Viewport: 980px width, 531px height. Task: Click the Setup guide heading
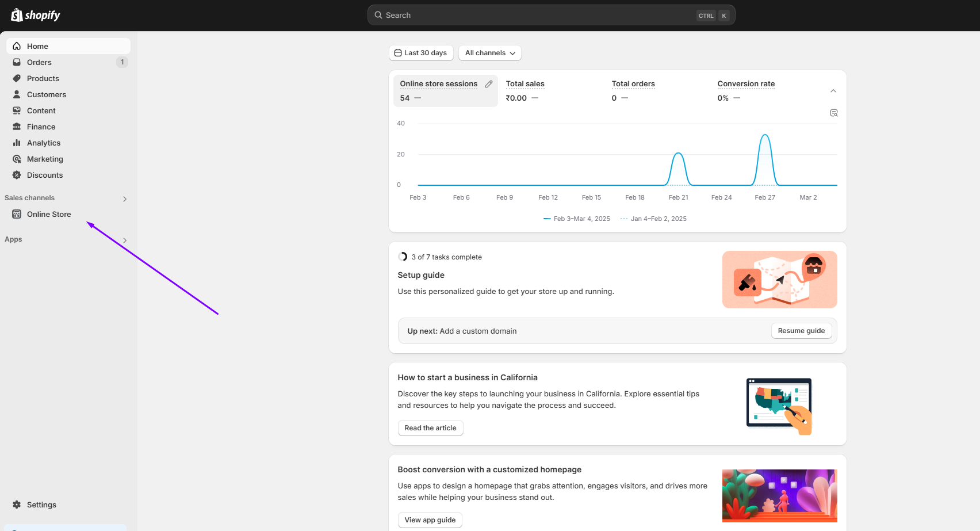click(421, 275)
